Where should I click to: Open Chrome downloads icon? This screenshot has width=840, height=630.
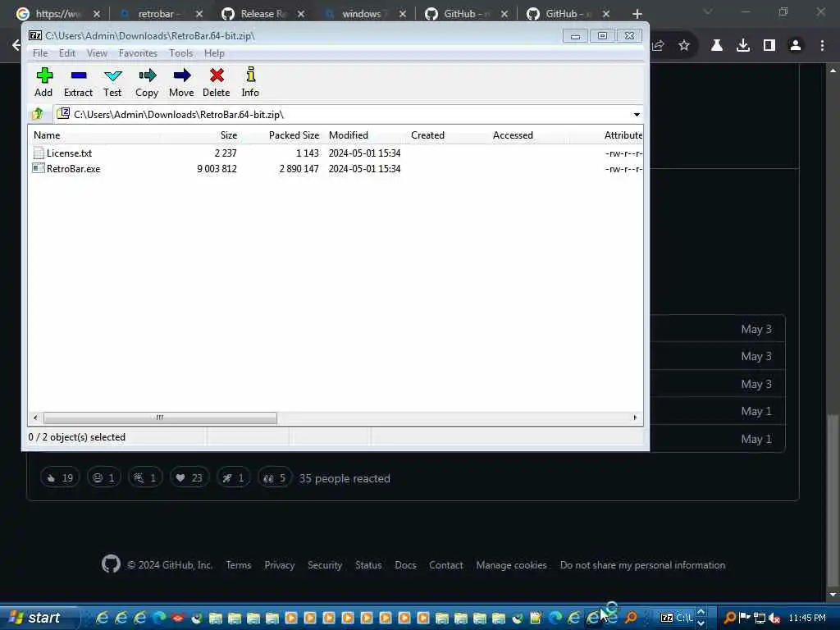[743, 46]
